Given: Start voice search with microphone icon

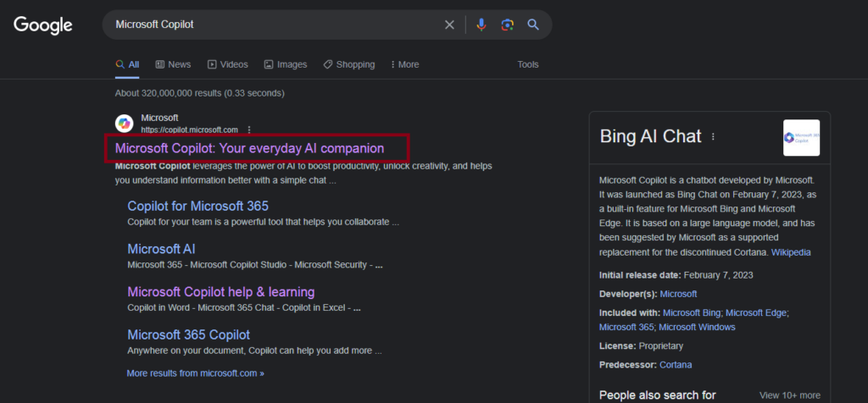Looking at the screenshot, I should [x=481, y=25].
